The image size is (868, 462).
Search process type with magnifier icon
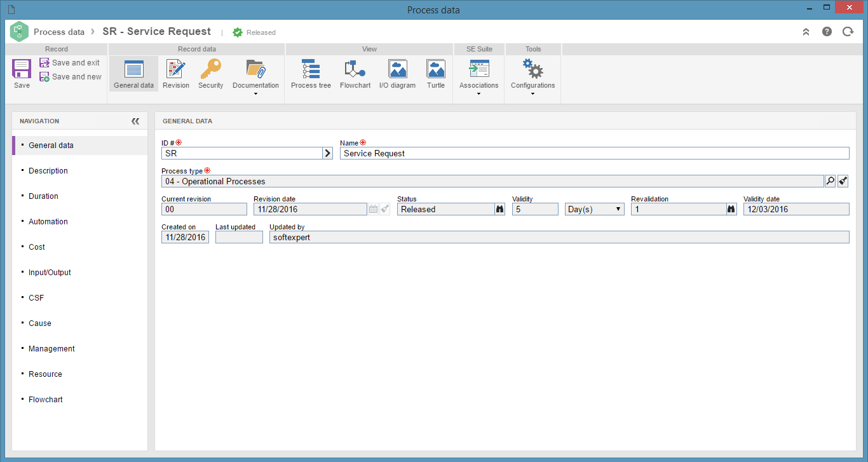(831, 181)
